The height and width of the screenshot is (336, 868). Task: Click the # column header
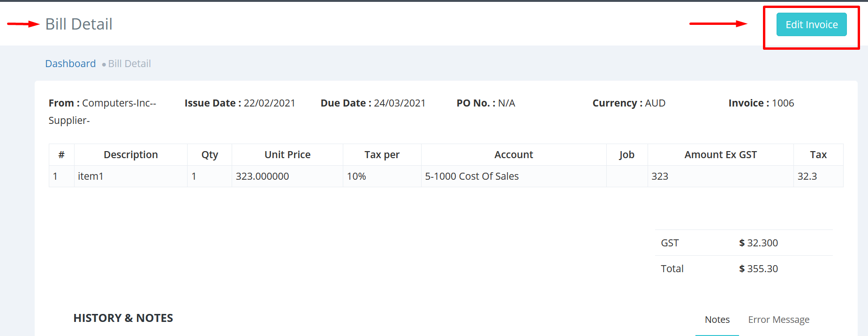tap(61, 155)
